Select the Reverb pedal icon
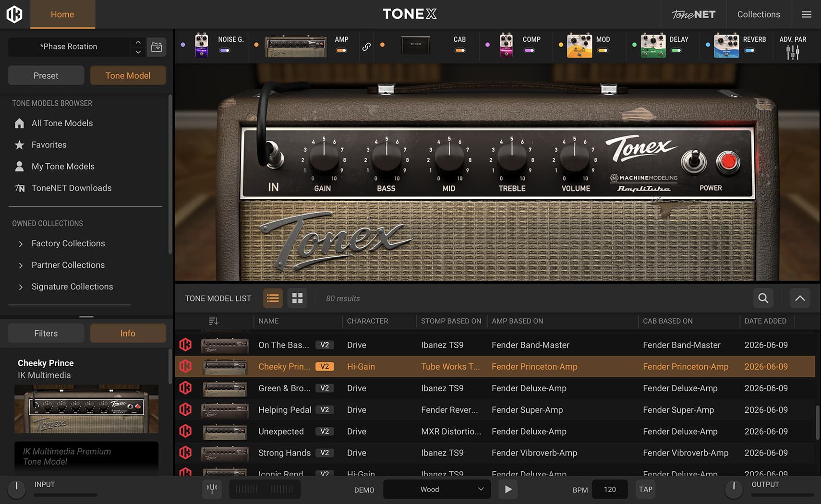 tap(726, 46)
